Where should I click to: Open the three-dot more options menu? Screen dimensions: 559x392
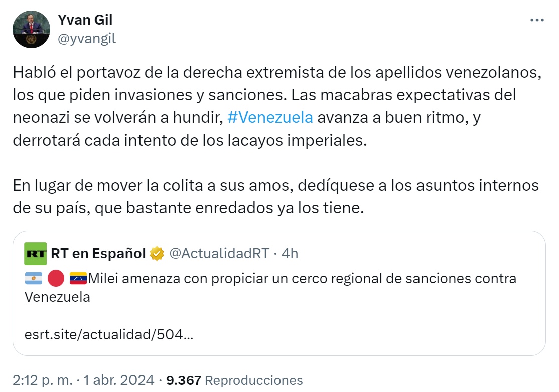pyautogui.click(x=537, y=20)
